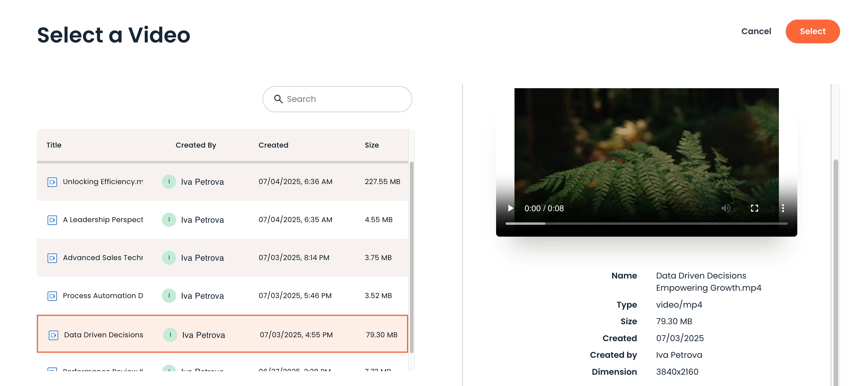Play the video preview
Image resolution: width=868 pixels, height=386 pixels.
pyautogui.click(x=510, y=208)
